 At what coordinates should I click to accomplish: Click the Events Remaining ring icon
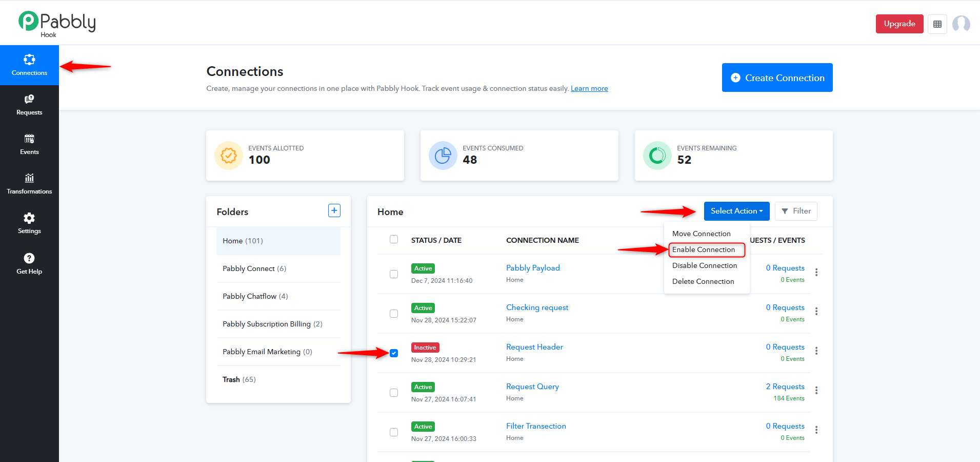pos(657,155)
